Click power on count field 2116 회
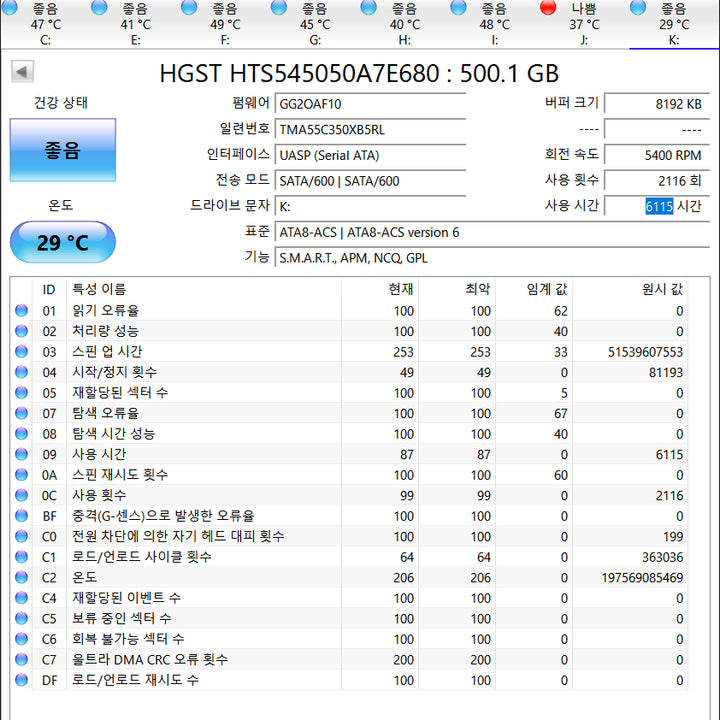Image resolution: width=720 pixels, height=720 pixels. 657,181
